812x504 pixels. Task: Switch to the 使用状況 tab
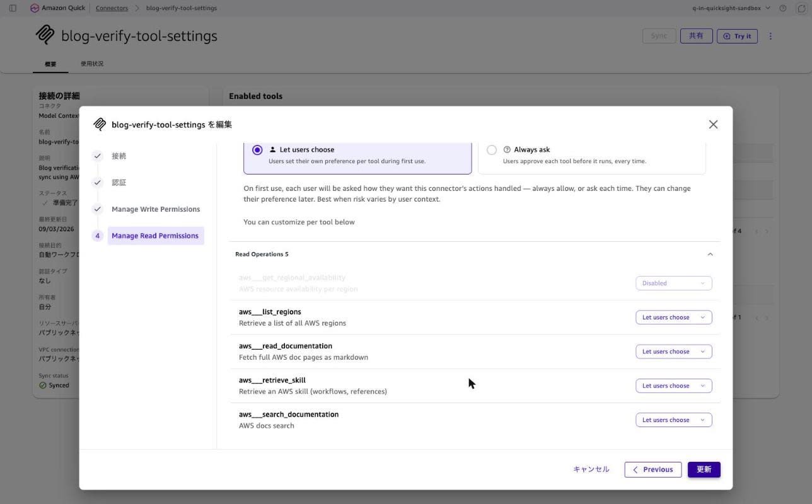coord(92,64)
